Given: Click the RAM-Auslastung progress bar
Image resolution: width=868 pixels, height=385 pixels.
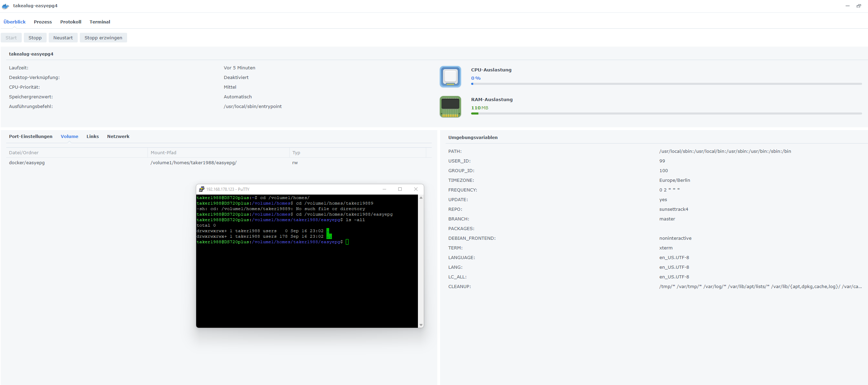Looking at the screenshot, I should 666,113.
